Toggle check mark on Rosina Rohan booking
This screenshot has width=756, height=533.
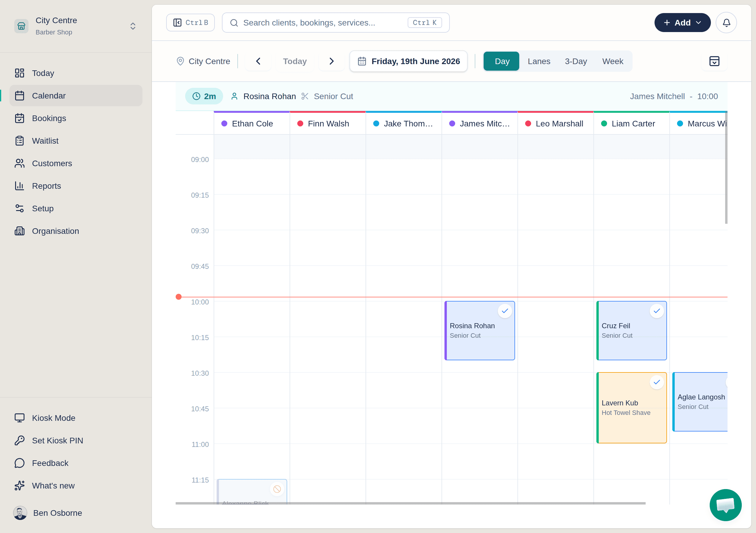click(x=505, y=311)
